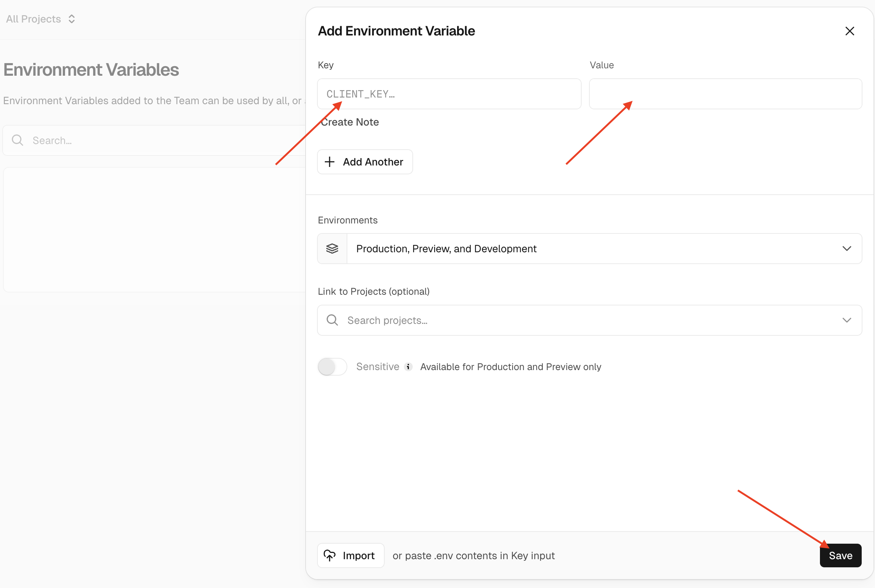Click the layers icon beside Environments dropdown
Image resolution: width=875 pixels, height=588 pixels.
(x=332, y=249)
